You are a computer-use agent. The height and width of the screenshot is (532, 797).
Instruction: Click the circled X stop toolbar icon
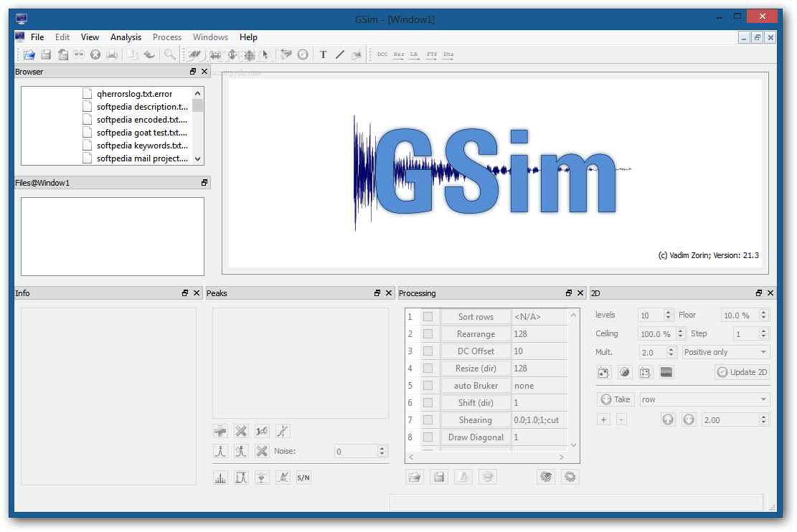point(95,54)
